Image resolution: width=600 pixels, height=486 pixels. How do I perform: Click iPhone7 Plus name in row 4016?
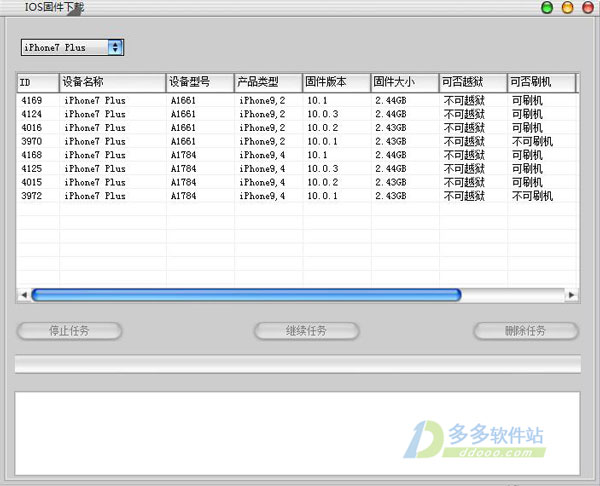point(95,128)
